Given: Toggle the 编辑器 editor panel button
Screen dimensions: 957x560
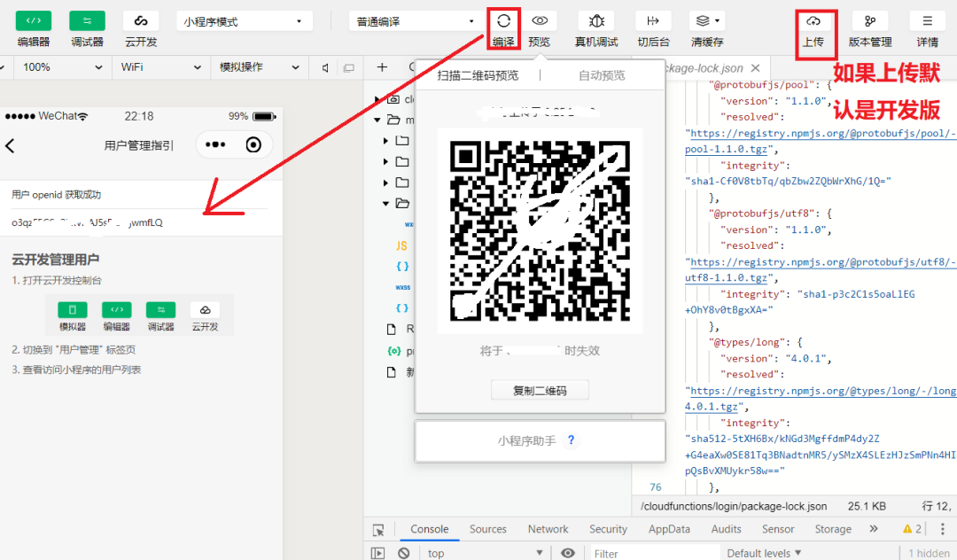Looking at the screenshot, I should tap(34, 20).
